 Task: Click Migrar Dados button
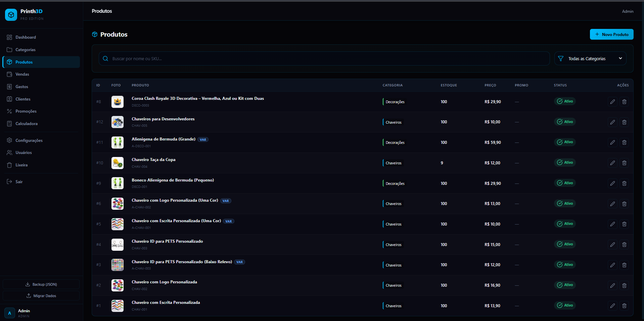click(x=41, y=296)
